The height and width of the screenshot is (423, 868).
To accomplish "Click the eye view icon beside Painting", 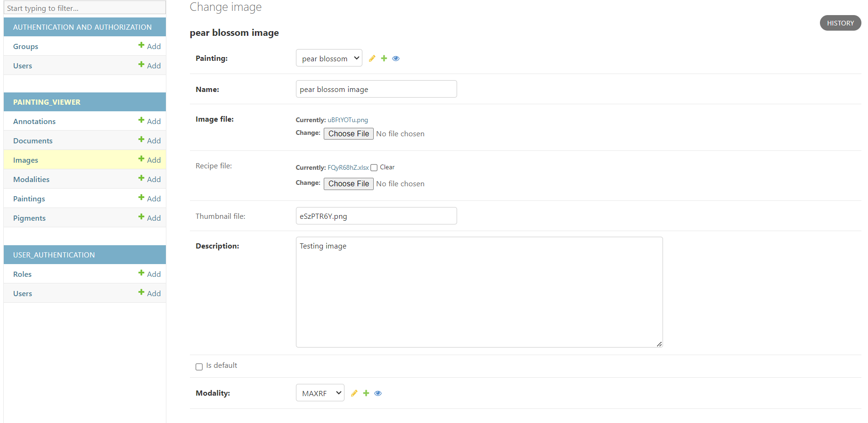I will (x=396, y=58).
